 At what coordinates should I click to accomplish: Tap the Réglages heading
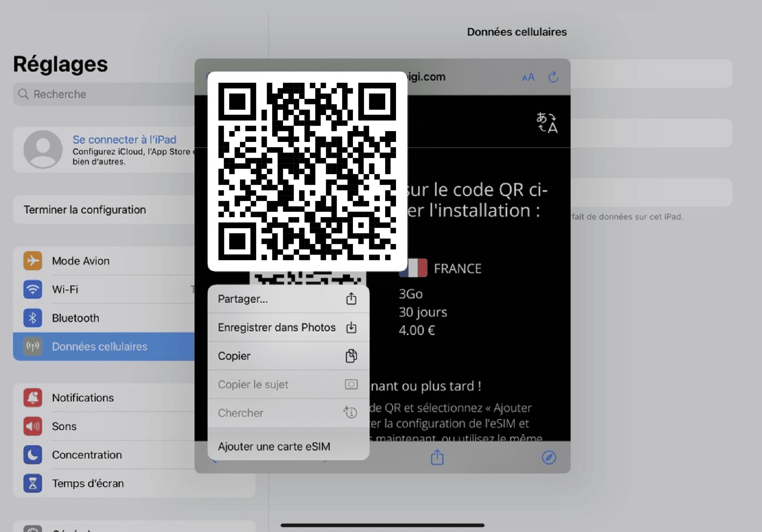pyautogui.click(x=60, y=64)
